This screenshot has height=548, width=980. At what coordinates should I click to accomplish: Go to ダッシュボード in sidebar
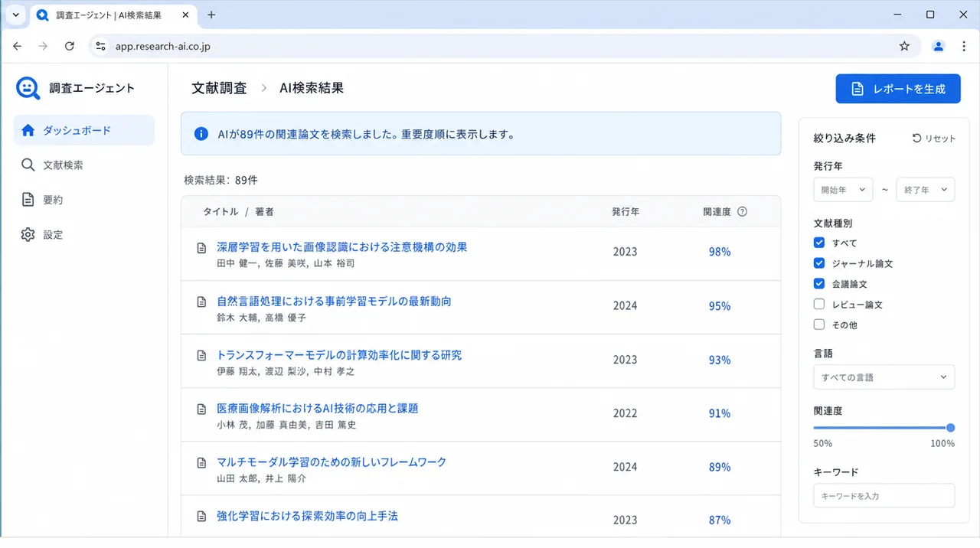pos(84,130)
